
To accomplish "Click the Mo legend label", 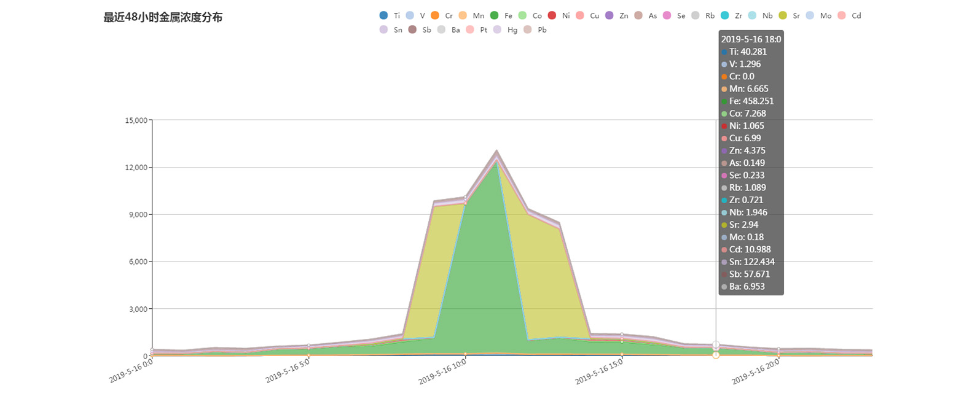I will pos(826,16).
